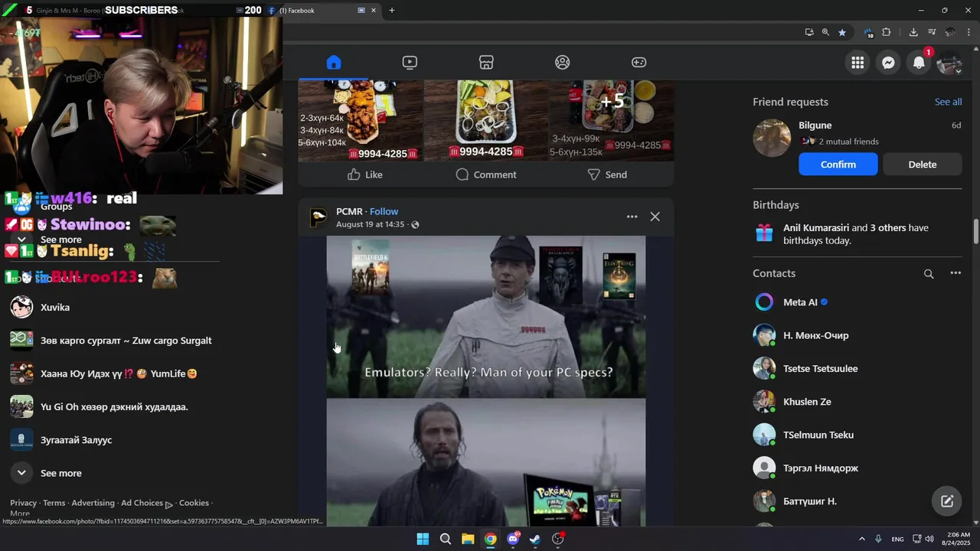
Task: Like the food advertisement post
Action: [x=364, y=174]
